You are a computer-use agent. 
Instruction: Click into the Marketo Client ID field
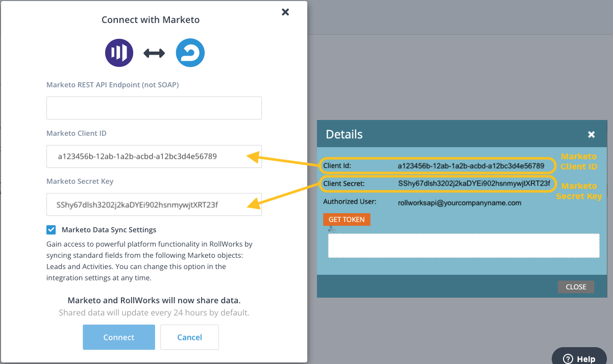point(154,156)
